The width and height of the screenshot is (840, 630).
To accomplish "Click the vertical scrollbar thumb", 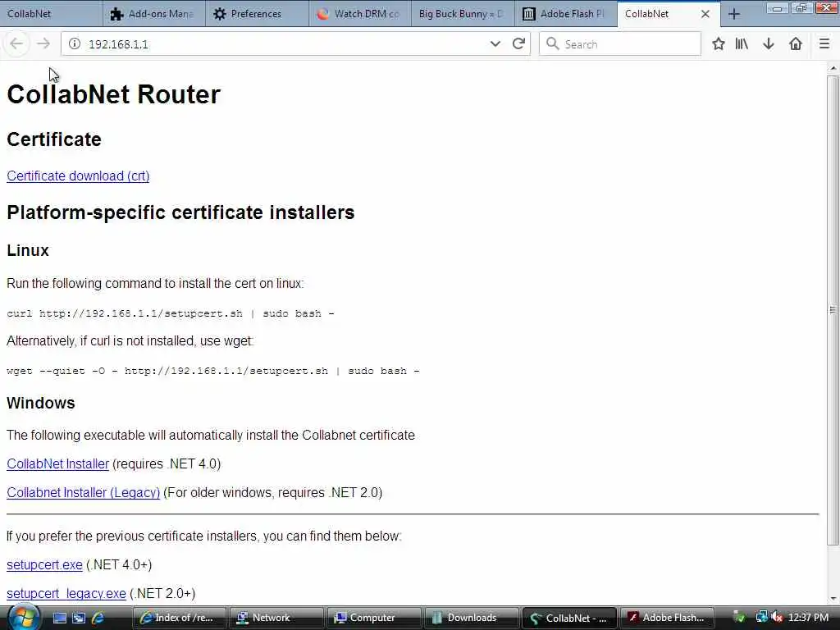I will 833,309.
